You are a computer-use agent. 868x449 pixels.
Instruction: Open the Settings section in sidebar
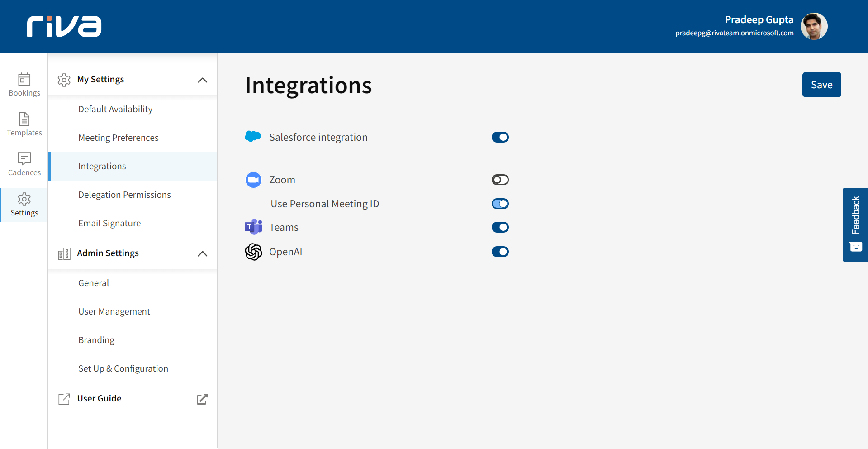coord(24,205)
